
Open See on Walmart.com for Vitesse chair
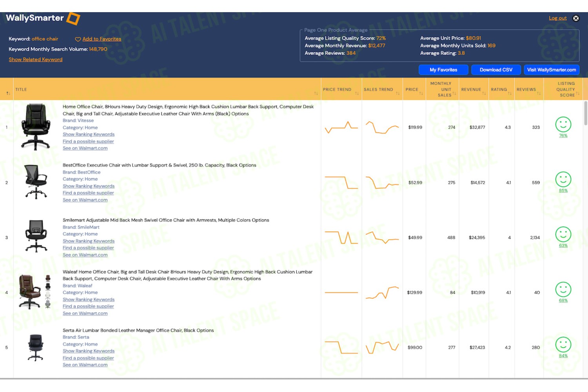pyautogui.click(x=85, y=148)
